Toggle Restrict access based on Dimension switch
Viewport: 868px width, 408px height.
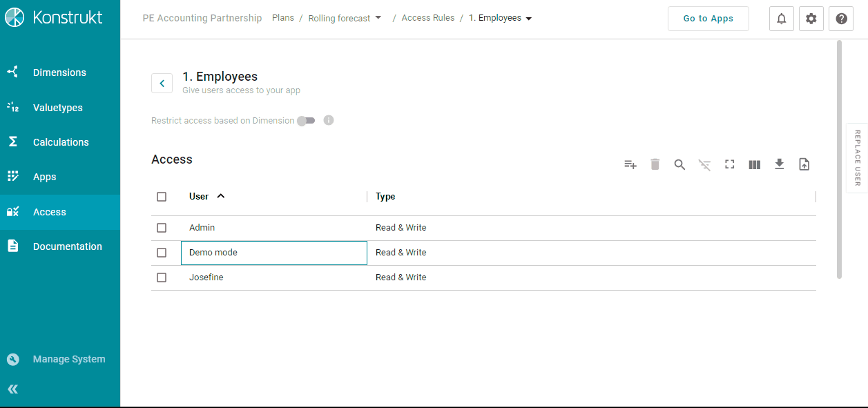coord(306,121)
